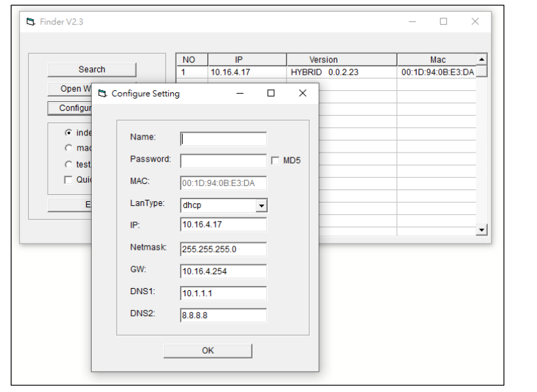The width and height of the screenshot is (537, 392).
Task: Click the DNS1 field 10.1.1.1
Action: pyautogui.click(x=223, y=293)
